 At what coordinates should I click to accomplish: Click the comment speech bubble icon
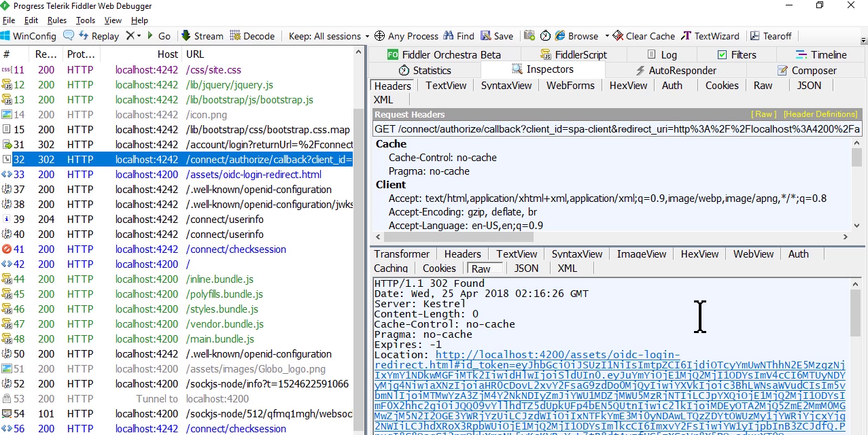coord(69,35)
